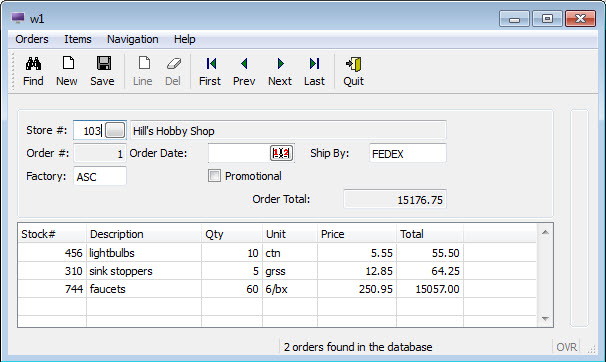Click the OVR status bar indicator

click(x=566, y=347)
